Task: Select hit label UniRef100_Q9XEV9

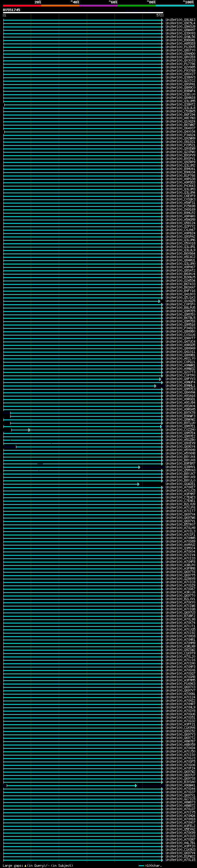Action: click(x=180, y=443)
